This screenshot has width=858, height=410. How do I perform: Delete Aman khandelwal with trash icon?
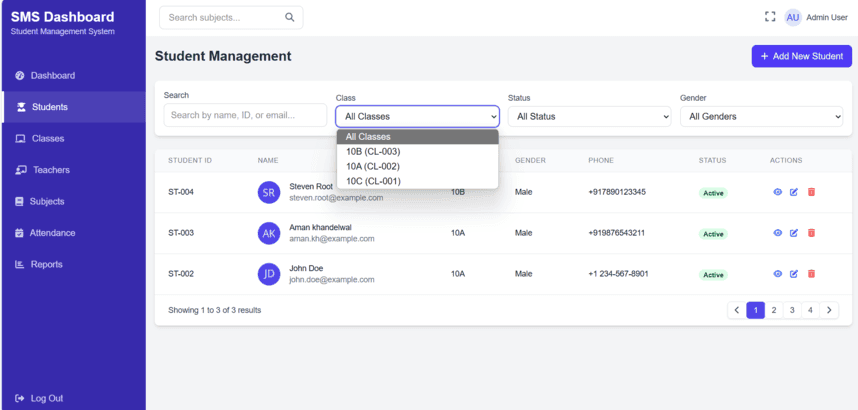(811, 233)
